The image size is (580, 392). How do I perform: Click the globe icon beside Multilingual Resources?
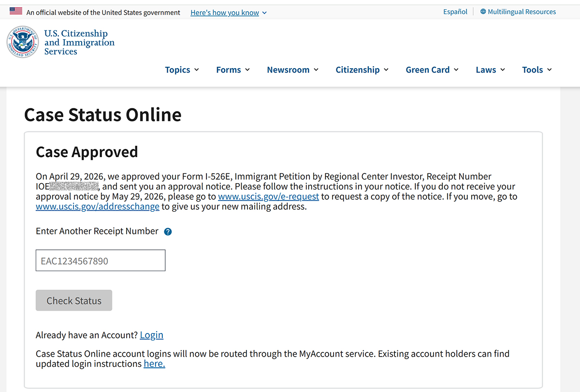483,12
